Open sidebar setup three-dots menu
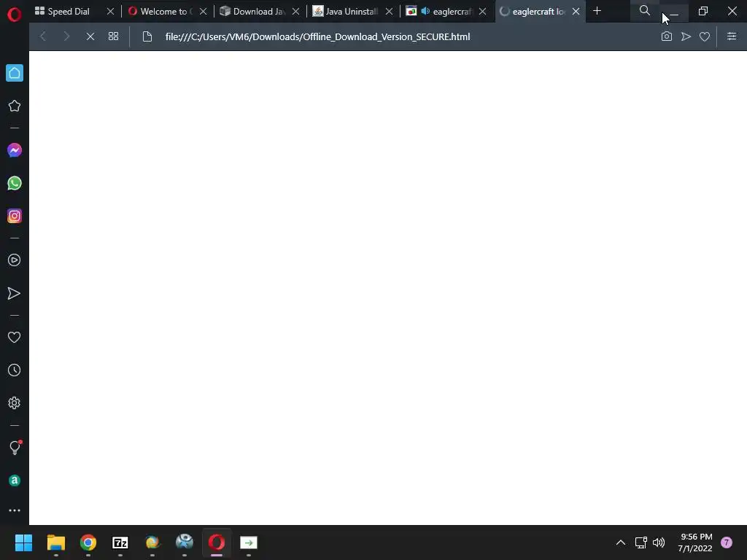Viewport: 747px width, 560px height. pos(15,510)
